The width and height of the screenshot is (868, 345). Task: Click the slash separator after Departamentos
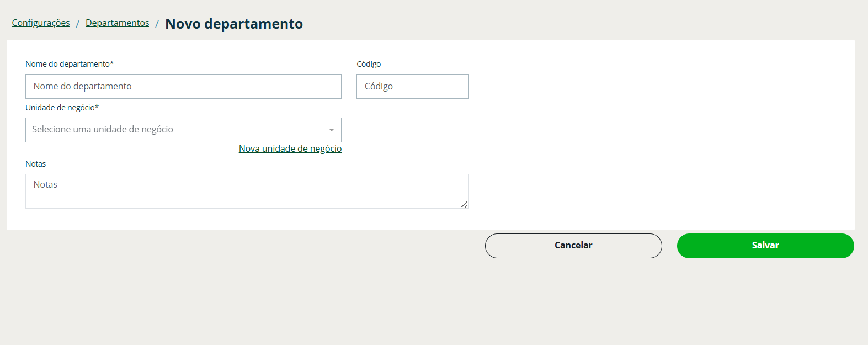[157, 24]
